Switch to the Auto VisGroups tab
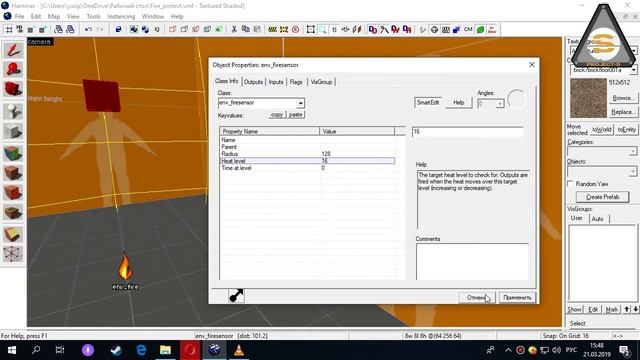Image resolution: width=640 pixels, height=360 pixels. pyautogui.click(x=597, y=219)
